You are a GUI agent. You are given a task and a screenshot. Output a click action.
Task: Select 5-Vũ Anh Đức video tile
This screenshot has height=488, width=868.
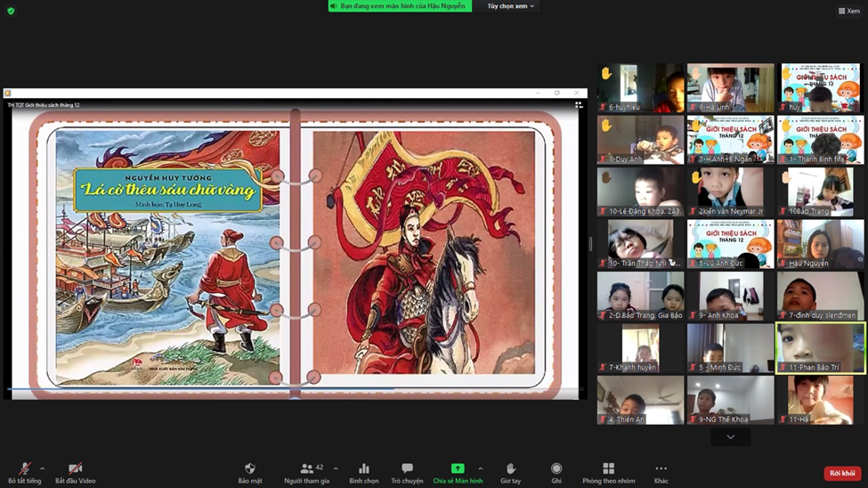[x=731, y=244]
